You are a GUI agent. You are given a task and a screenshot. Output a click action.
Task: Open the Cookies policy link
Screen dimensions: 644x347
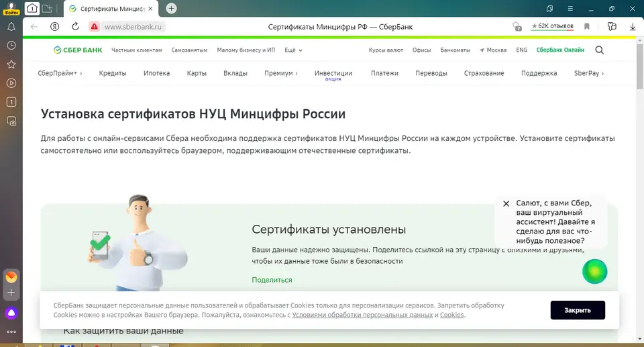coord(451,315)
